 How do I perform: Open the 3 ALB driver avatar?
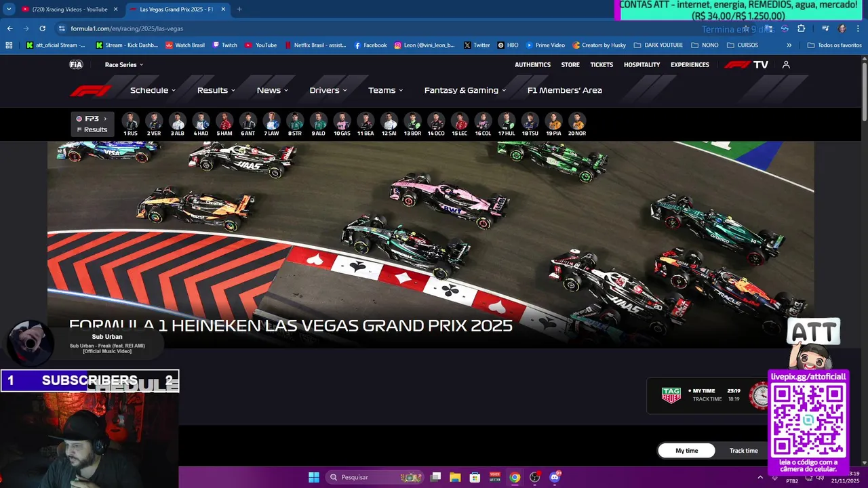[x=178, y=124]
